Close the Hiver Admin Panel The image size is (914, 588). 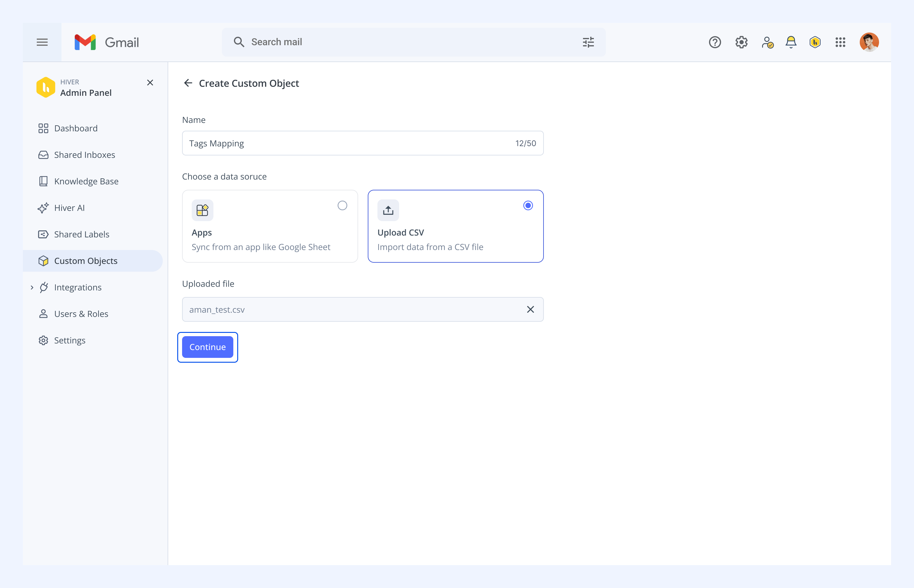tap(150, 83)
